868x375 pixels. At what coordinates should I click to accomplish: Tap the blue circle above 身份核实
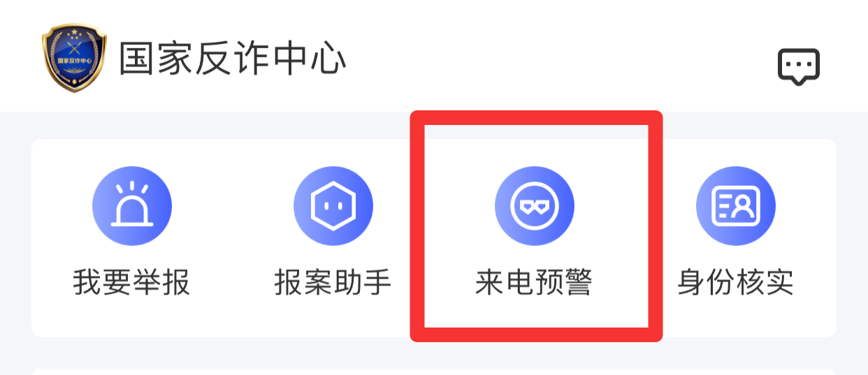pyautogui.click(x=736, y=206)
